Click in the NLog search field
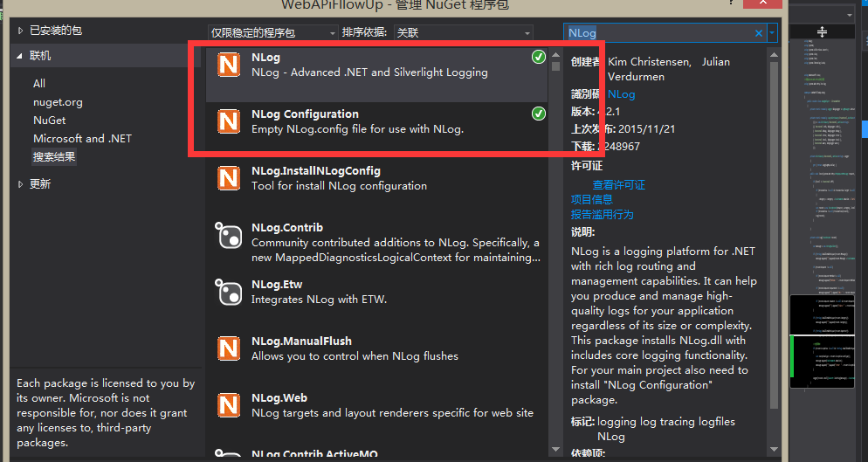 (x=658, y=33)
